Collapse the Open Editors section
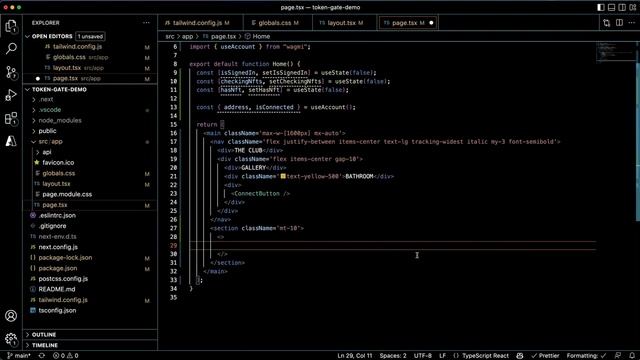 pos(52,36)
